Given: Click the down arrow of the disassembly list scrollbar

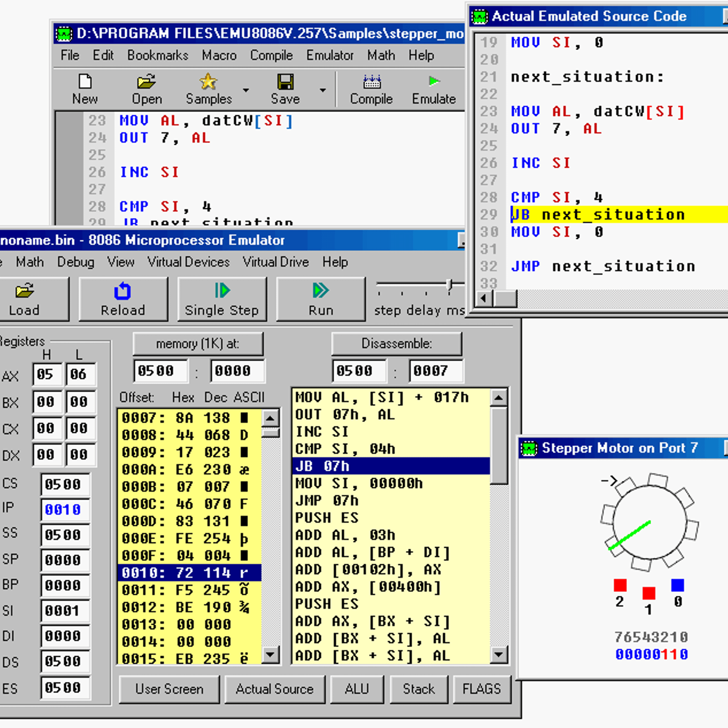Looking at the screenshot, I should 499,655.
